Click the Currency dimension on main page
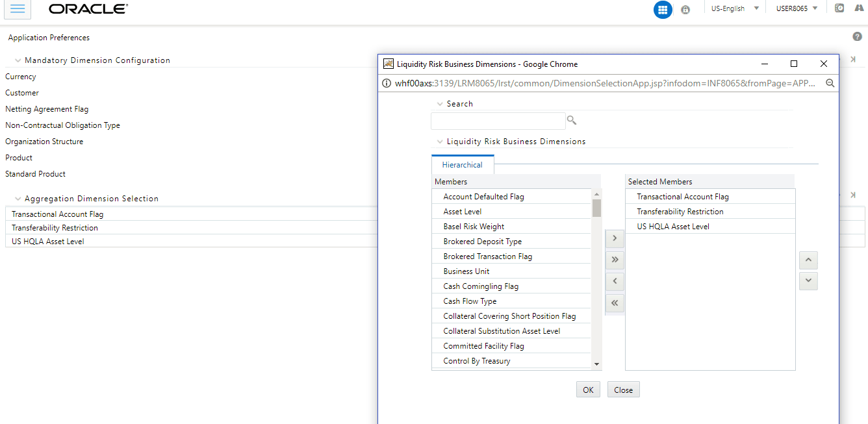This screenshot has width=868, height=424. (21, 77)
